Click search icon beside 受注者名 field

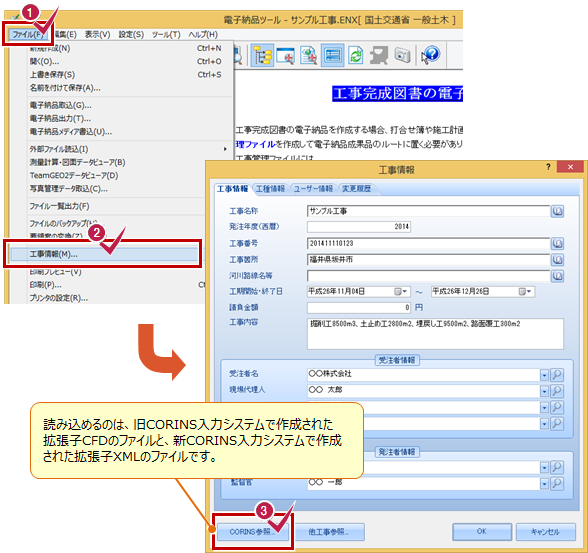(557, 374)
